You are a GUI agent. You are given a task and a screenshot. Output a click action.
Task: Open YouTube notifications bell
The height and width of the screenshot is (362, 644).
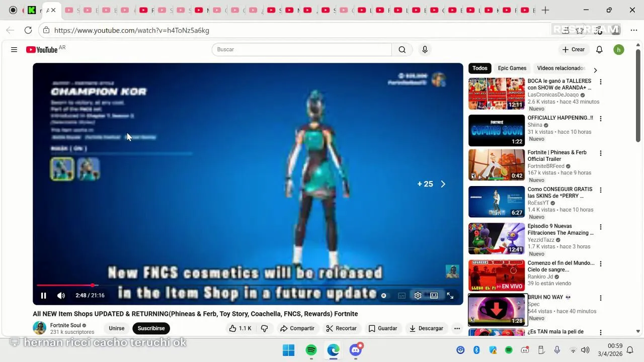(599, 50)
